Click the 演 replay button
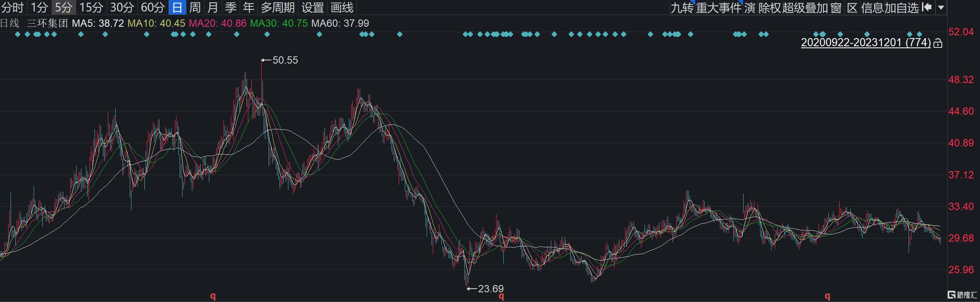 750,7
